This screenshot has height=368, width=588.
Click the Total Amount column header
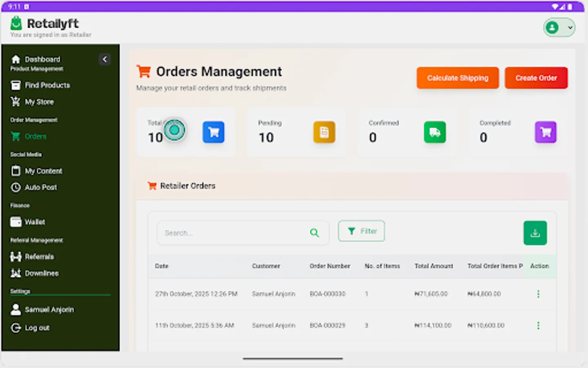point(434,266)
